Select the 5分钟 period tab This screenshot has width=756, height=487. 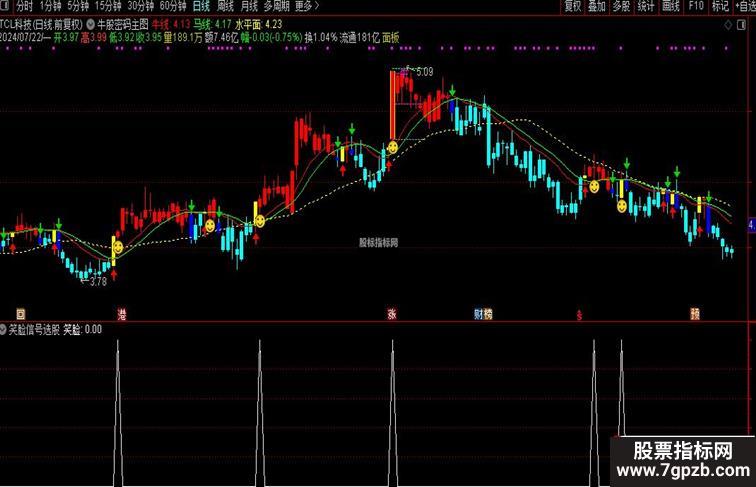[x=78, y=6]
